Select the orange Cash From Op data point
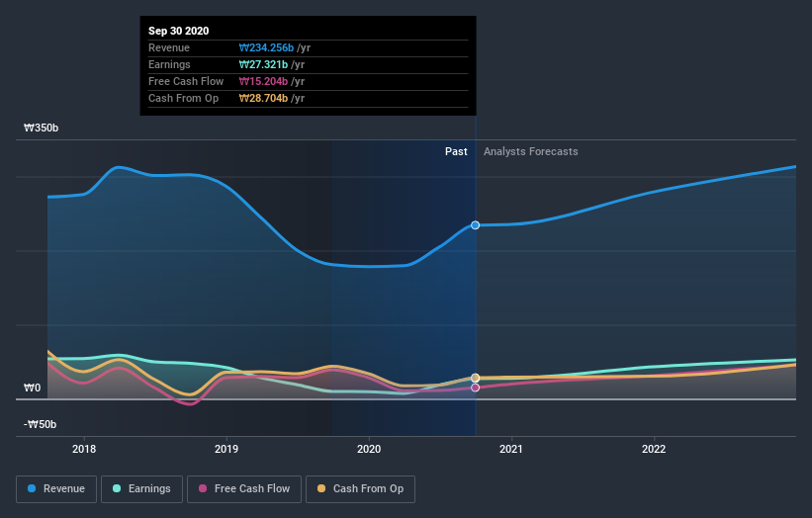Screen dimensions: 812x518 [x=476, y=378]
